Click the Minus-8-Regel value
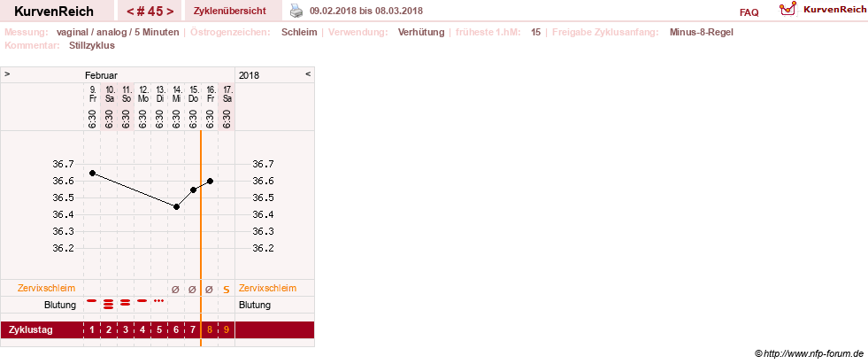Image resolution: width=868 pixels, height=364 pixels. point(702,32)
